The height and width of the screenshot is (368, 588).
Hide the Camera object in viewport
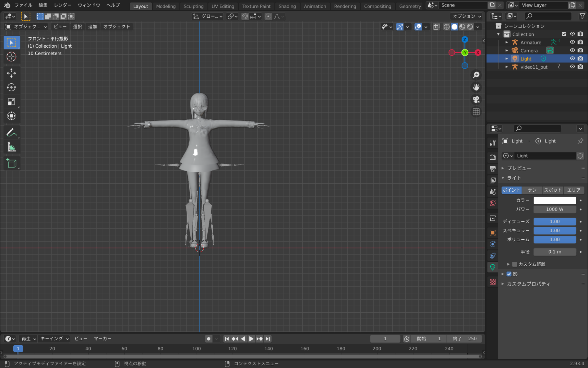[572, 51]
